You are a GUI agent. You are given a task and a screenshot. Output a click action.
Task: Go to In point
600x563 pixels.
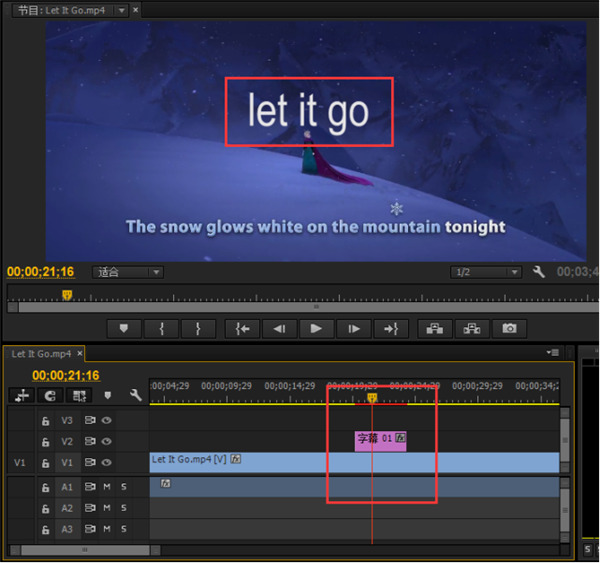(242, 328)
